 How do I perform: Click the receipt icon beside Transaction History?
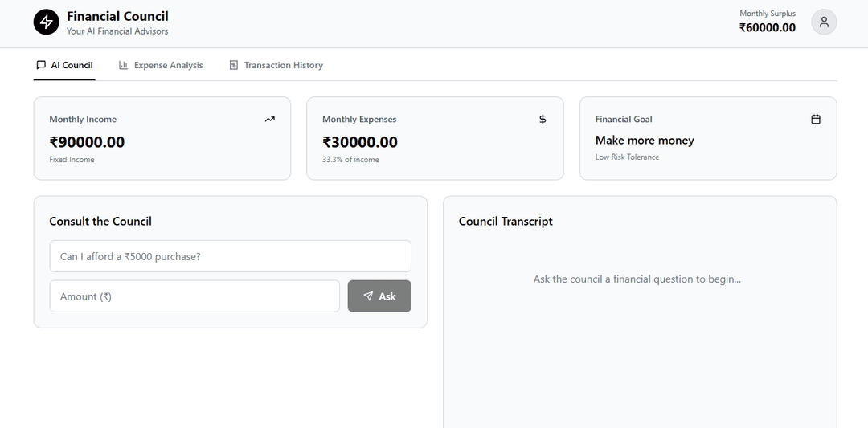click(233, 65)
